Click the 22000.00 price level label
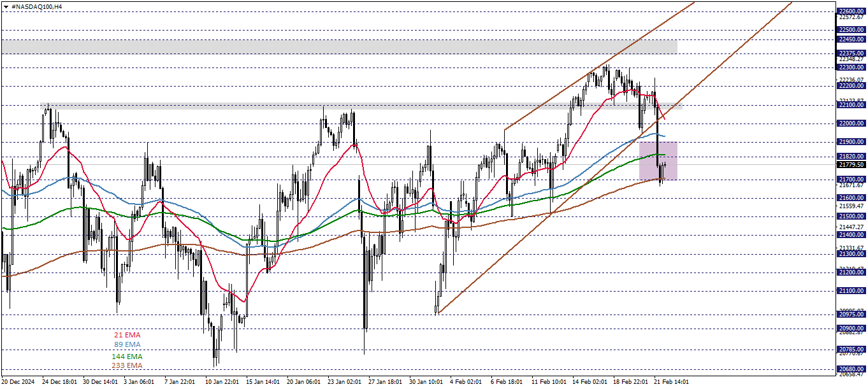Viewport: 868px width, 389px height. point(851,124)
